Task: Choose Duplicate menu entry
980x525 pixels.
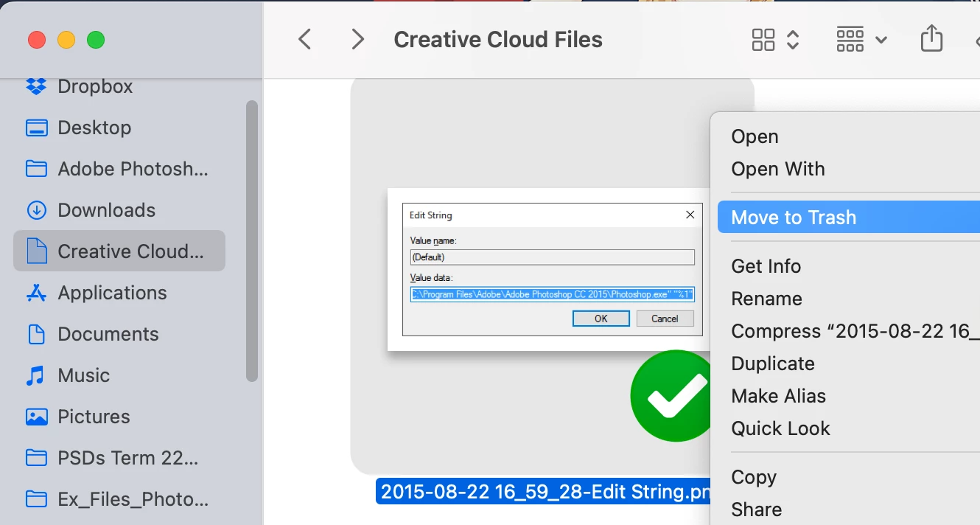Action: [773, 364]
